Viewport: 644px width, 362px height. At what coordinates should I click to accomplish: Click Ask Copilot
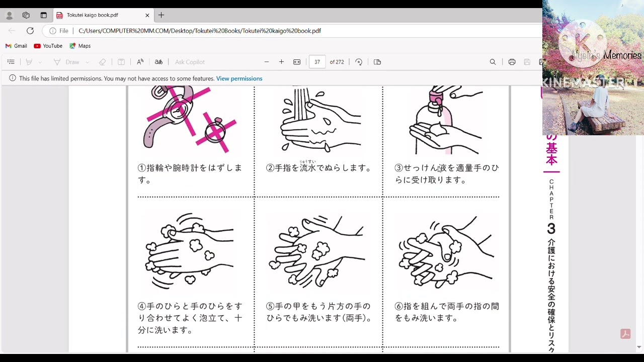190,62
